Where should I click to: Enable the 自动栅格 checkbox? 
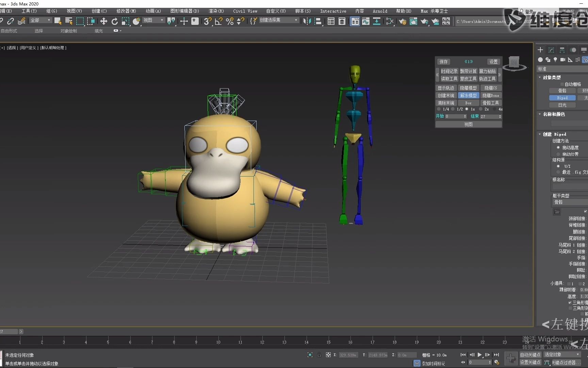coord(562,84)
